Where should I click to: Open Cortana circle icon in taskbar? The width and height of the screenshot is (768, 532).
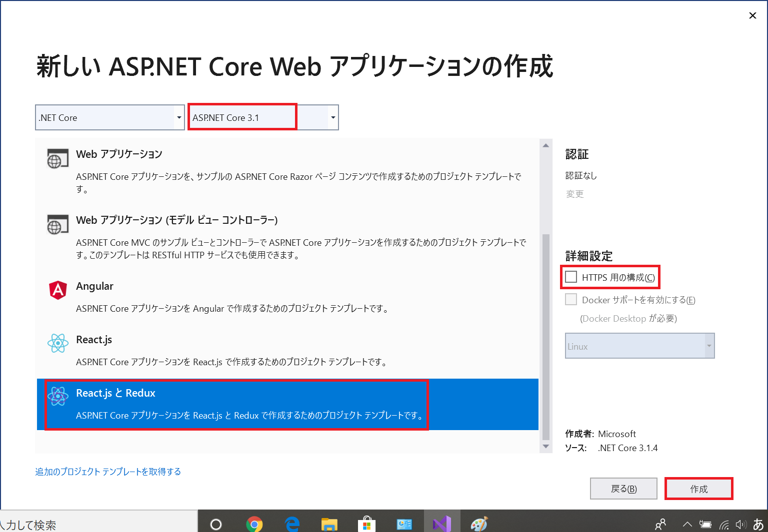pos(216,524)
